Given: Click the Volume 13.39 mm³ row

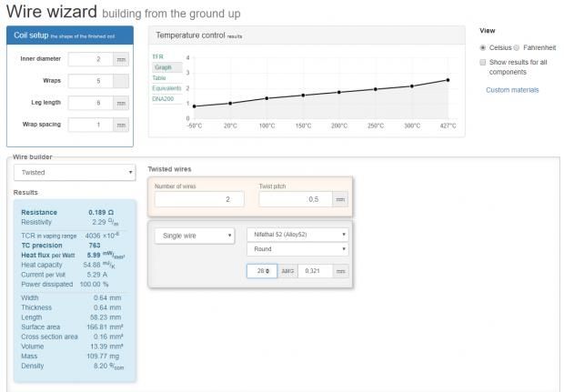Looking at the screenshot, I should pos(72,347).
